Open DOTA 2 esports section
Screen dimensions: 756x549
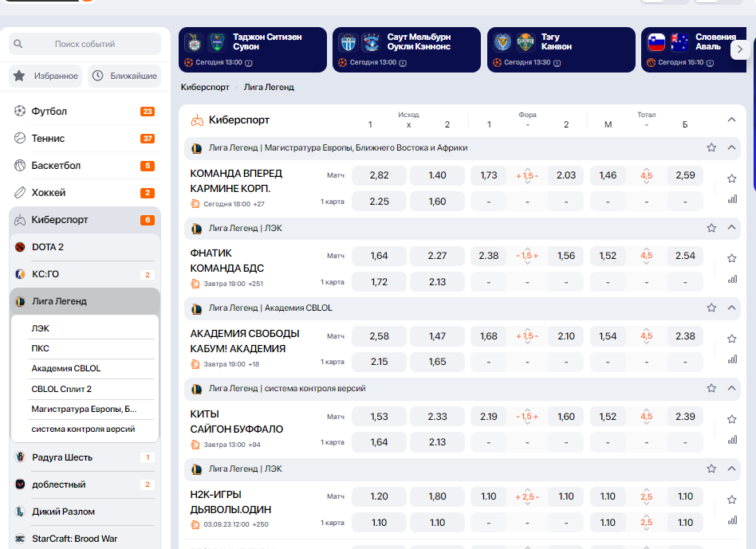pos(85,247)
